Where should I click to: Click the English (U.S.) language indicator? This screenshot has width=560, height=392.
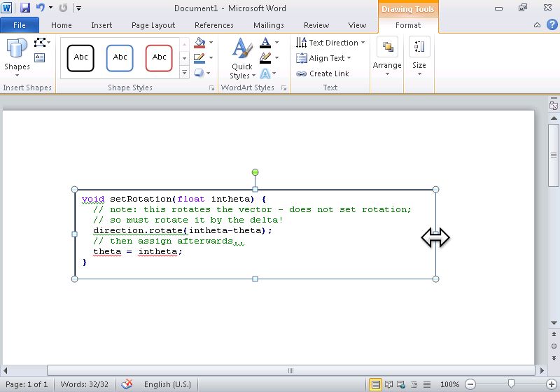(x=167, y=384)
